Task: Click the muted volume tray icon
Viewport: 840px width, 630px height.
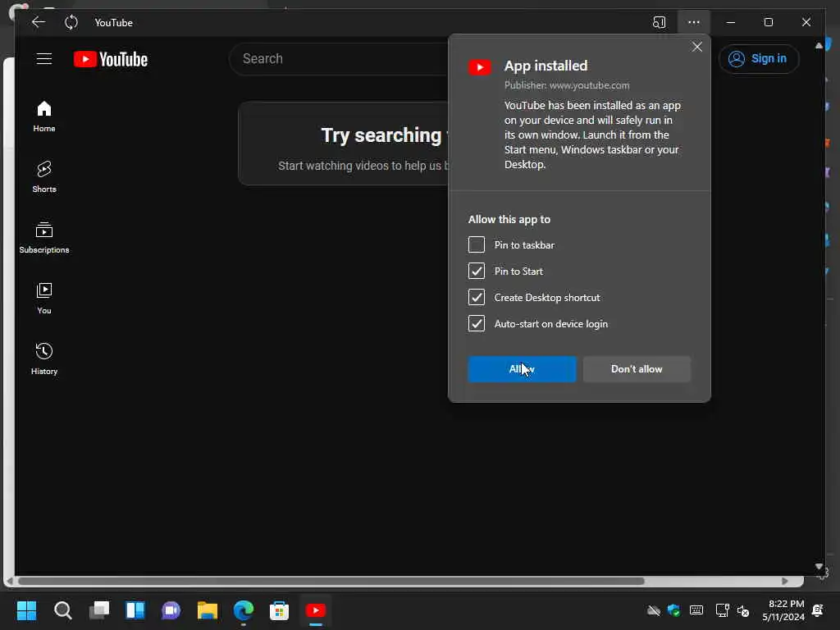Action: (x=743, y=610)
